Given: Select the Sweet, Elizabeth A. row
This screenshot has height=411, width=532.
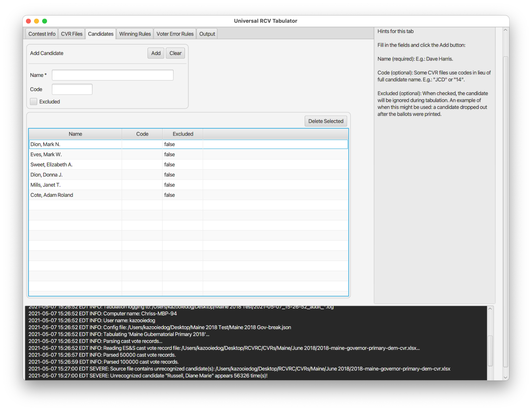Looking at the screenshot, I should tap(188, 165).
